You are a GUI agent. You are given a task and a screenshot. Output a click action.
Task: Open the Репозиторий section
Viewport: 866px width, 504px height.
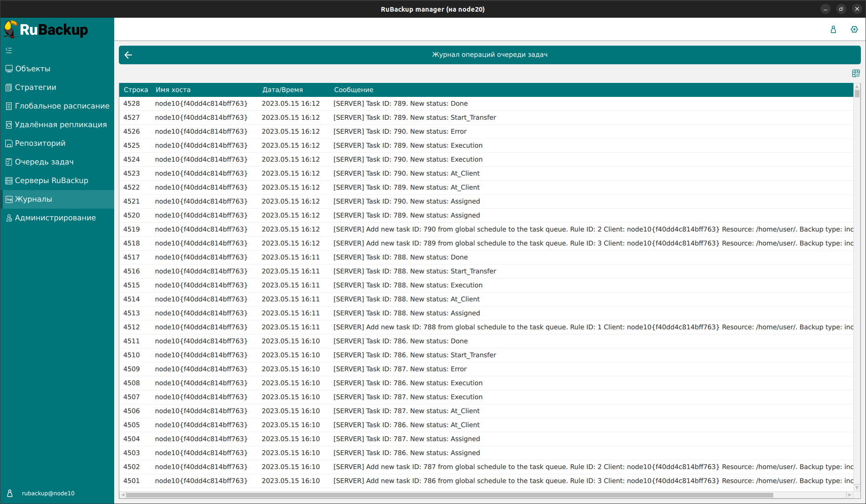coord(40,143)
